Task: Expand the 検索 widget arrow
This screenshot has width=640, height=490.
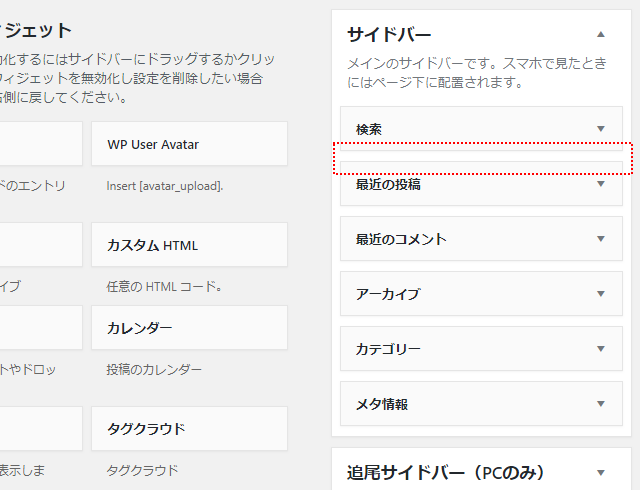Action: click(601, 129)
